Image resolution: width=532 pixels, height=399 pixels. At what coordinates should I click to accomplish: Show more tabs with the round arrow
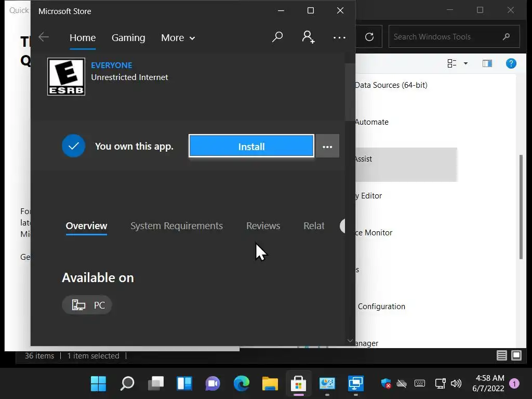(342, 226)
